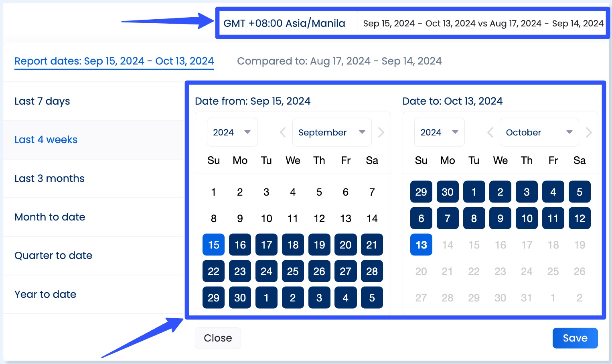This screenshot has height=364, width=612.
Task: Select the Last 7 days preset
Action: tap(42, 101)
